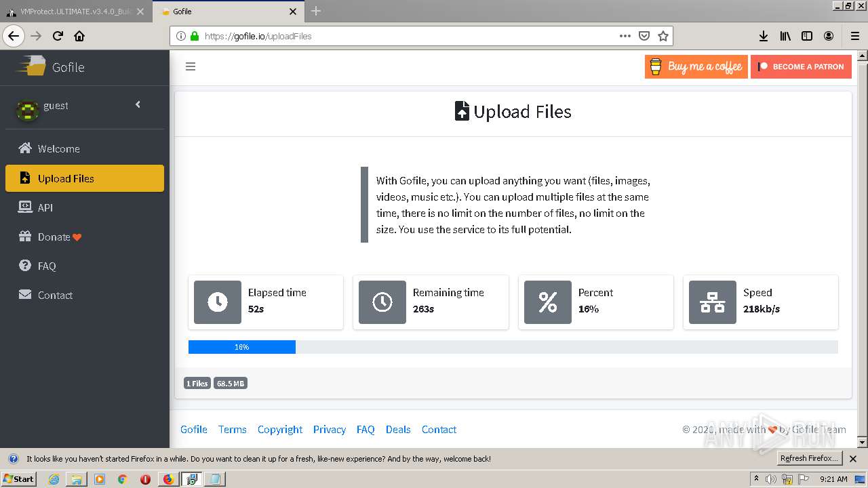Screen dimensions: 868x488
Task: Open the Firefox hamburger menu
Action: 854,36
